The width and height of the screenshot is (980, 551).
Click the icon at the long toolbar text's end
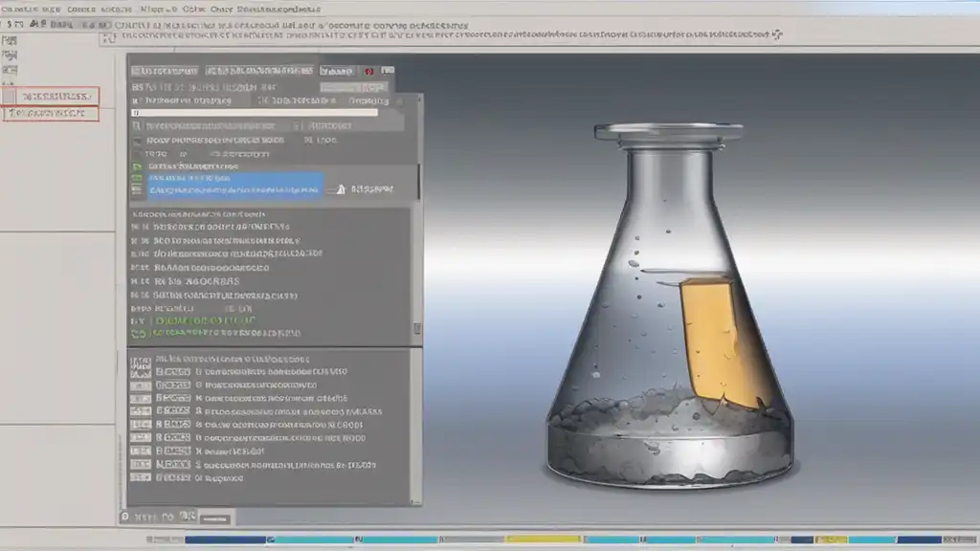[777, 34]
